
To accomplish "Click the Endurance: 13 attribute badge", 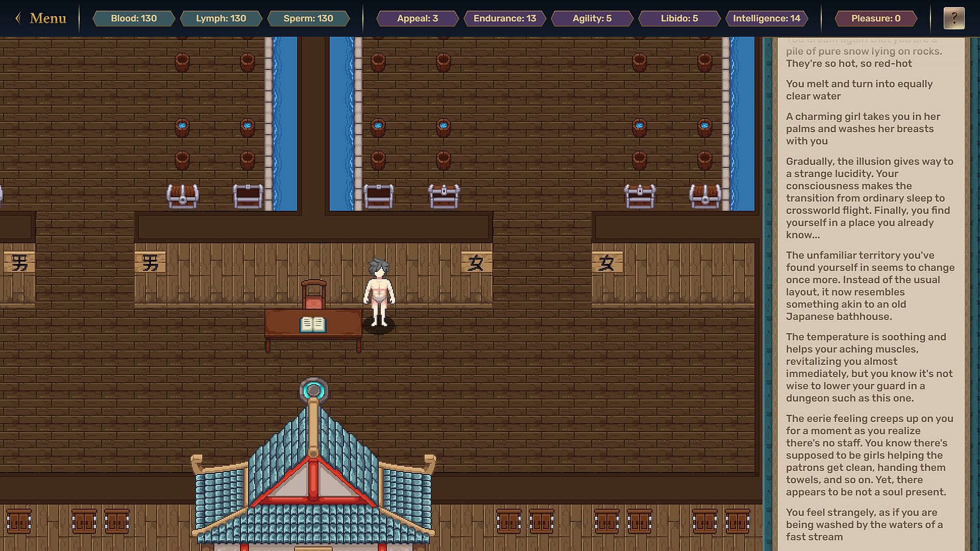I will (504, 18).
